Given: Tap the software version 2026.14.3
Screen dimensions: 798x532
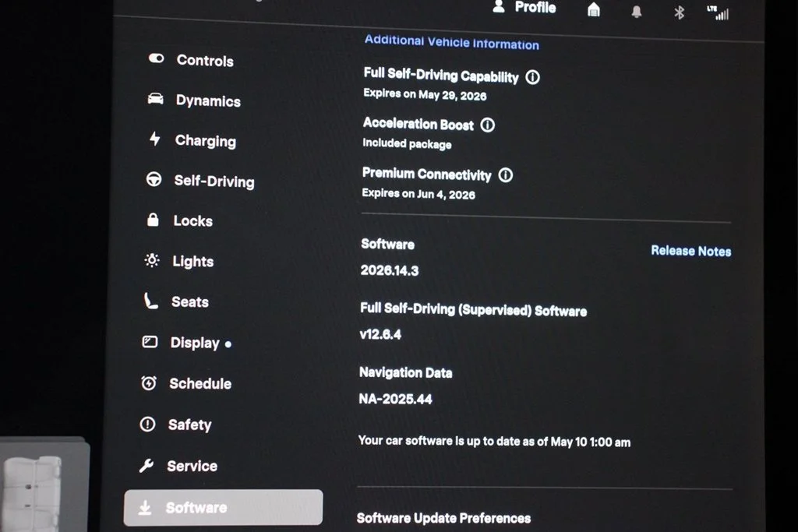Looking at the screenshot, I should [390, 270].
